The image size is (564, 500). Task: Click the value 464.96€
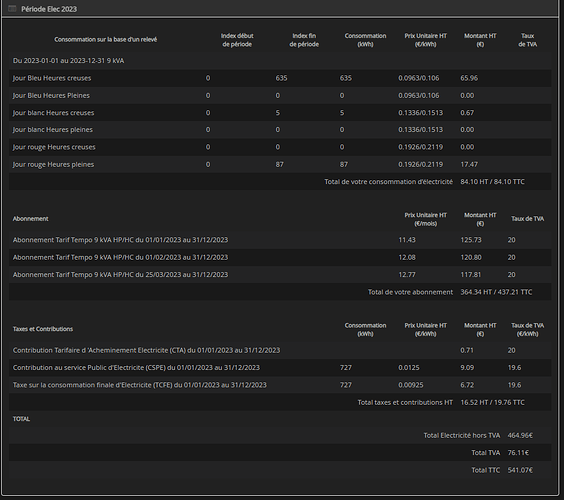pyautogui.click(x=520, y=435)
